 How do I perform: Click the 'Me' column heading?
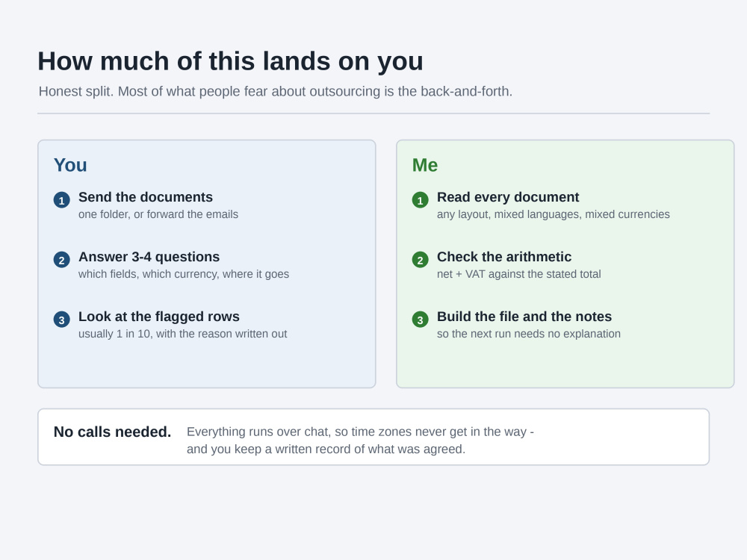coord(425,165)
